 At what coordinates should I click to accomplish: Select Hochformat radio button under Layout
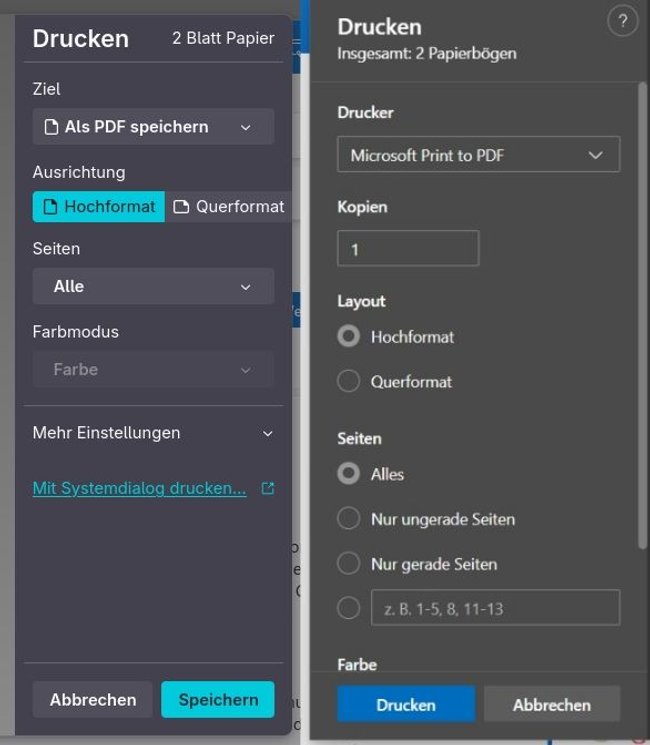(x=348, y=336)
